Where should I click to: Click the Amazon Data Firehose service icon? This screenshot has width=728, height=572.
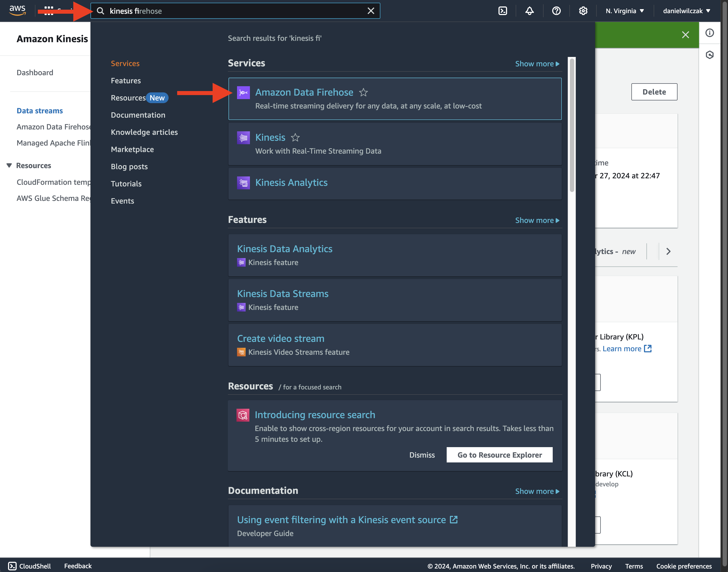pyautogui.click(x=243, y=92)
